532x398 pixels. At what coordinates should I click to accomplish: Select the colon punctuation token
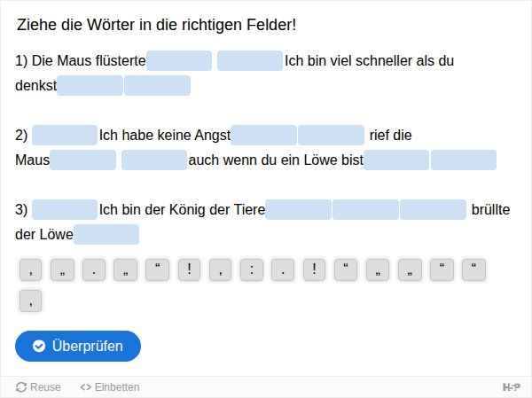tap(252, 270)
